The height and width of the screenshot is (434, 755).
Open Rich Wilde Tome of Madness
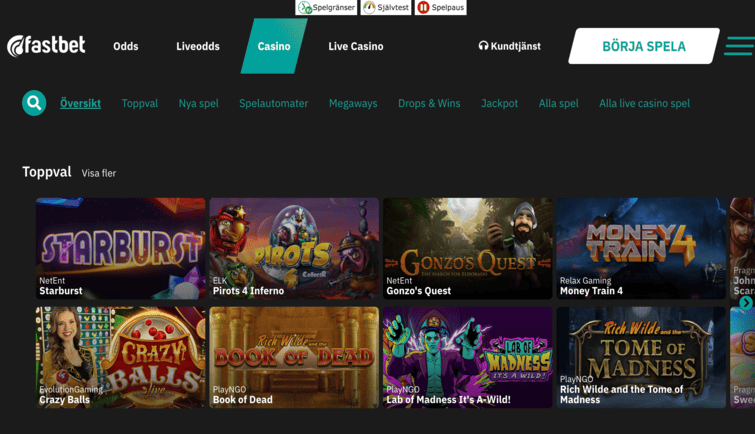[x=641, y=357]
